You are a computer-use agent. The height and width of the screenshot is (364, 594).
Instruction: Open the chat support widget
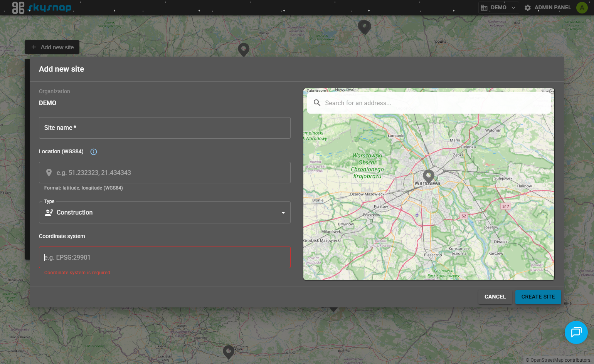(576, 332)
